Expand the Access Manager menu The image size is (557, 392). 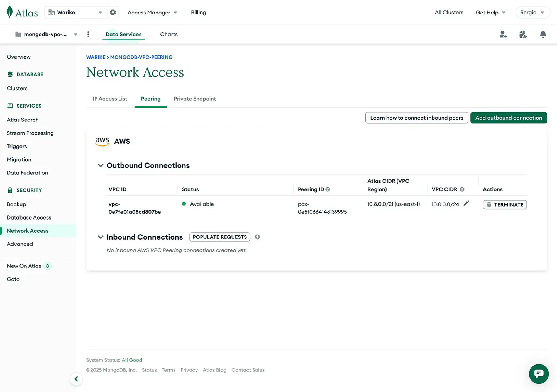point(152,13)
